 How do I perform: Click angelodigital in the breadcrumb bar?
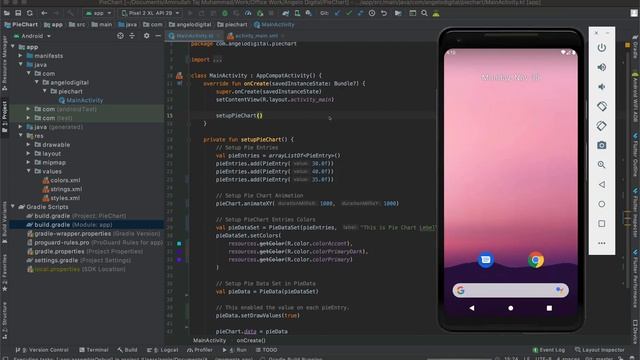pos(190,24)
